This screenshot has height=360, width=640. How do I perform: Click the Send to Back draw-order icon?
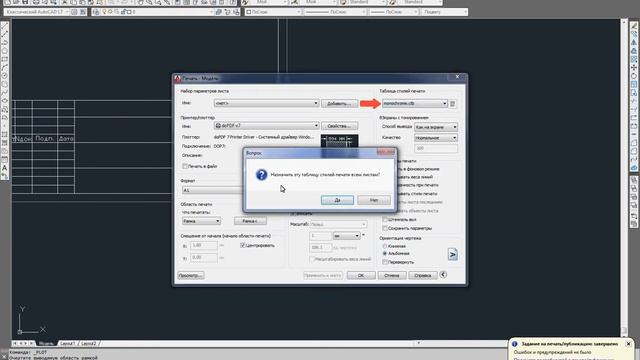(634, 189)
